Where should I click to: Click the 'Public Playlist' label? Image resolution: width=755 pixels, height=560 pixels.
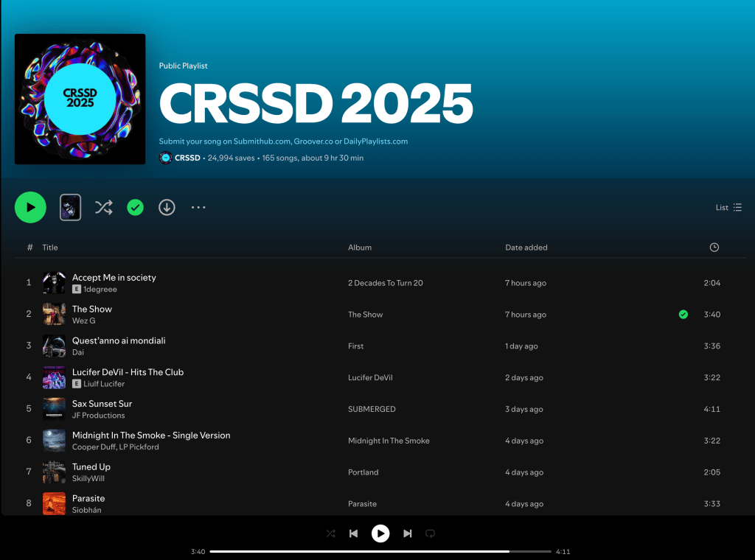click(184, 66)
